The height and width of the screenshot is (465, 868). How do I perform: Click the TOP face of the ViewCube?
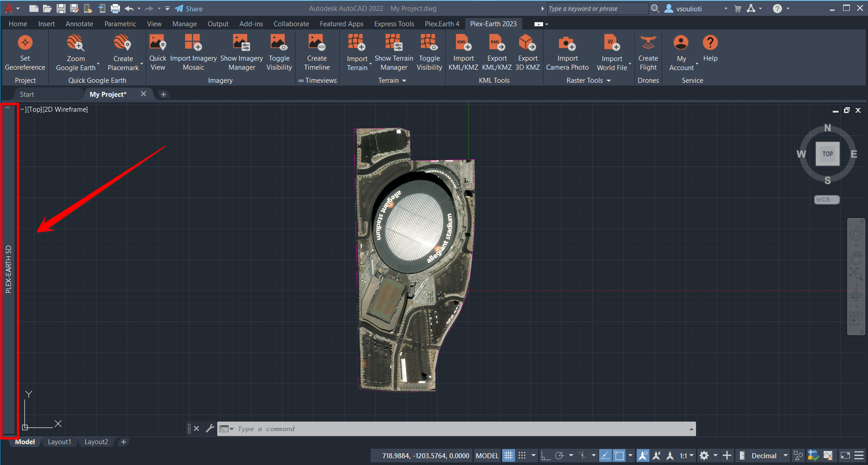tap(827, 154)
